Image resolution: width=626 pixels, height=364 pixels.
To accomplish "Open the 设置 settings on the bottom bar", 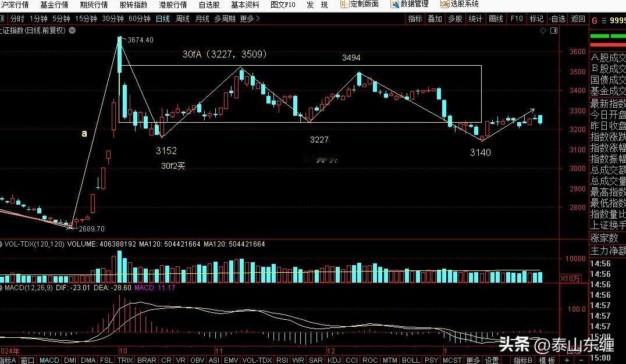I will point(492,360).
